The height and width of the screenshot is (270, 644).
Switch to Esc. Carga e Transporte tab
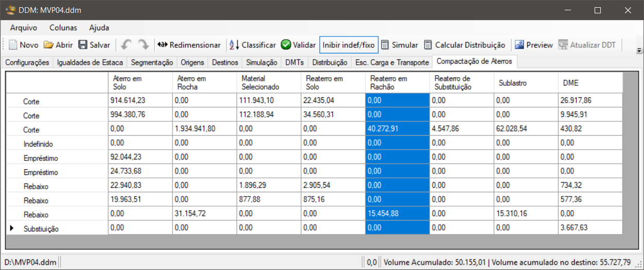pos(392,62)
